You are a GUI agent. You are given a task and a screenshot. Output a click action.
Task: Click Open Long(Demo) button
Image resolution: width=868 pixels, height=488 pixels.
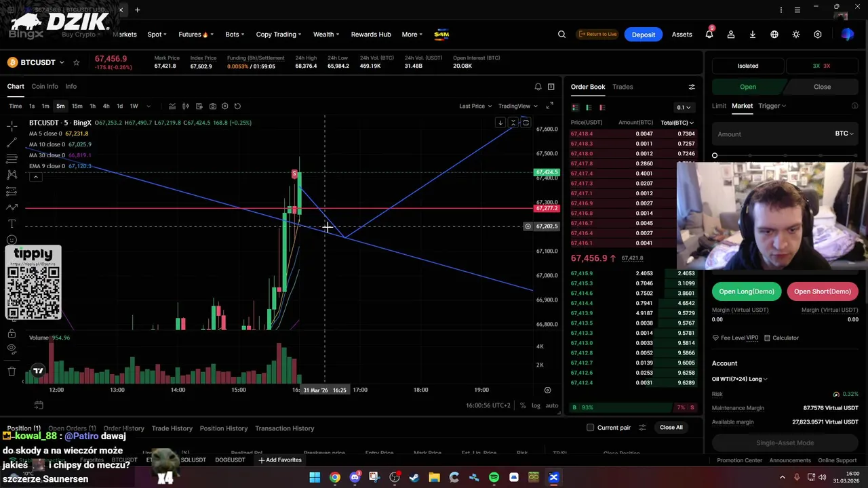[747, 291]
